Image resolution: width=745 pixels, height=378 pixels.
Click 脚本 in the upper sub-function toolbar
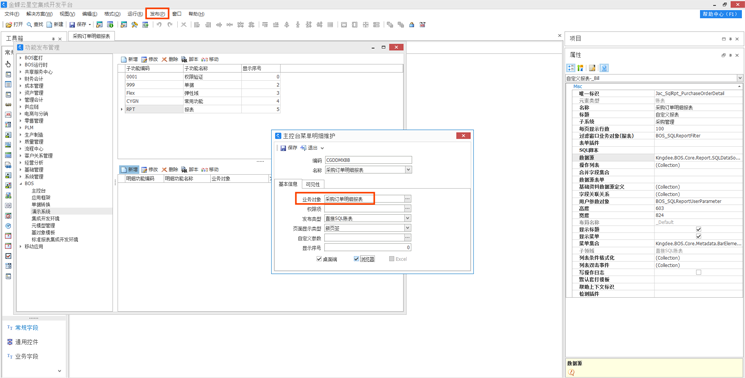[x=190, y=59]
